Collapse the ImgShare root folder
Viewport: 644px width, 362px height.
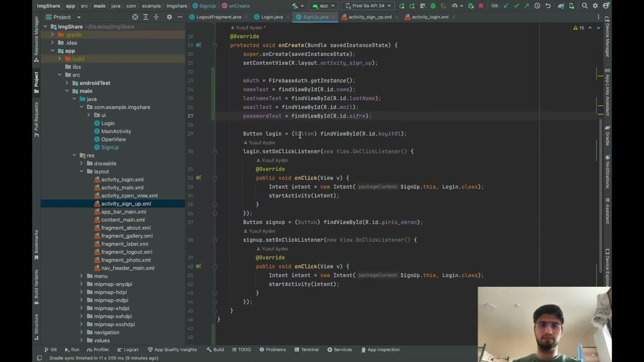pyautogui.click(x=45, y=27)
